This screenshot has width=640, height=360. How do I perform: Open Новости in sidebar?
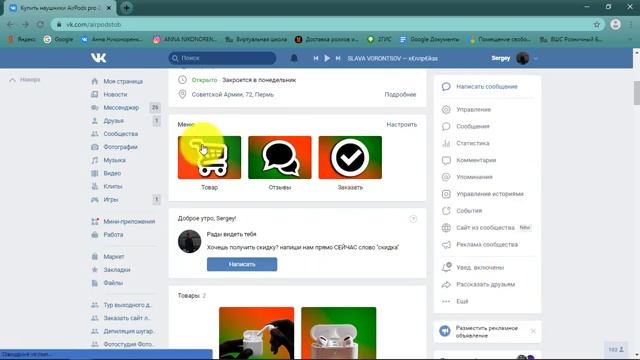click(x=115, y=94)
